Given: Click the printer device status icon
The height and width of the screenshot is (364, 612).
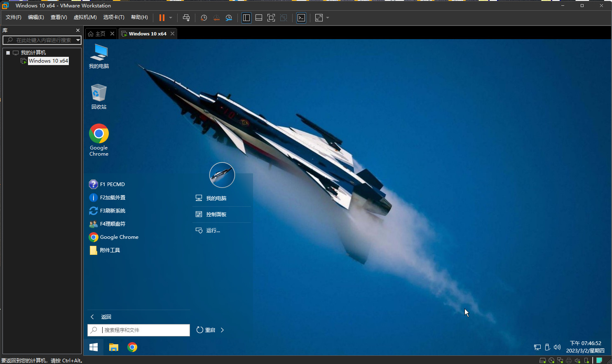Looking at the screenshot, I should (569, 360).
